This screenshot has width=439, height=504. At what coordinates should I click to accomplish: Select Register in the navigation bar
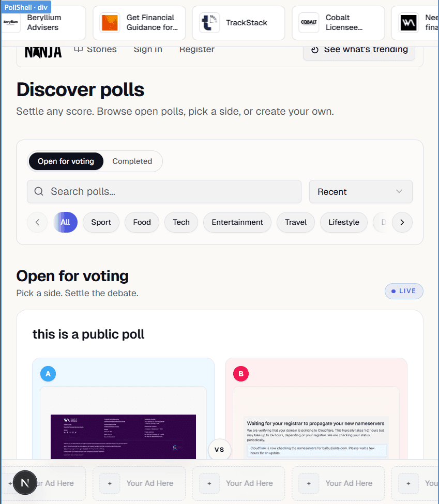196,49
